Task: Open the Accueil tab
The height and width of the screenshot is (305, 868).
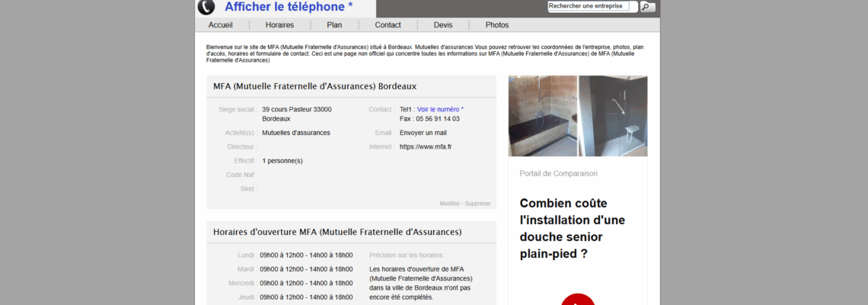Action: (x=221, y=24)
